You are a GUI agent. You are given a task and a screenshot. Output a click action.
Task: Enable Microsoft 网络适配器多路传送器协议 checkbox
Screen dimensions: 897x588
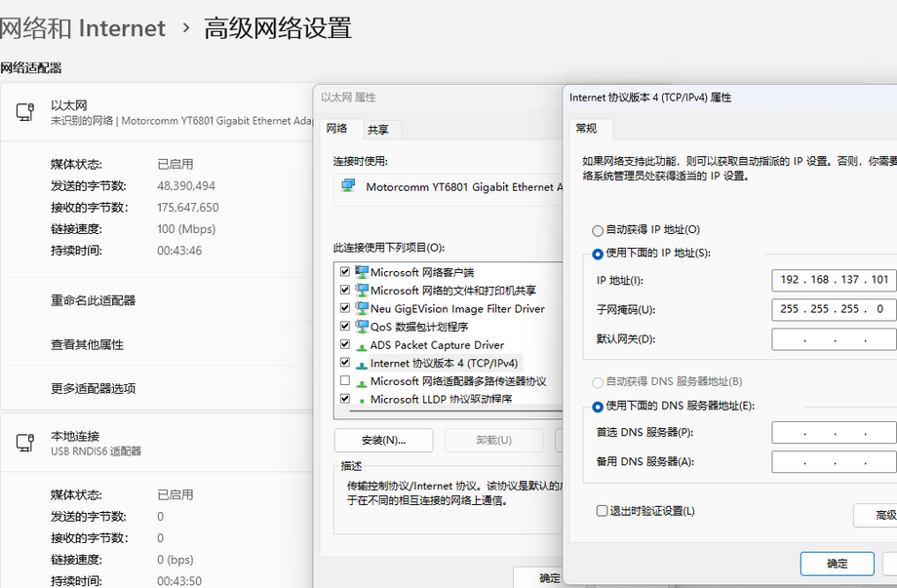point(345,380)
